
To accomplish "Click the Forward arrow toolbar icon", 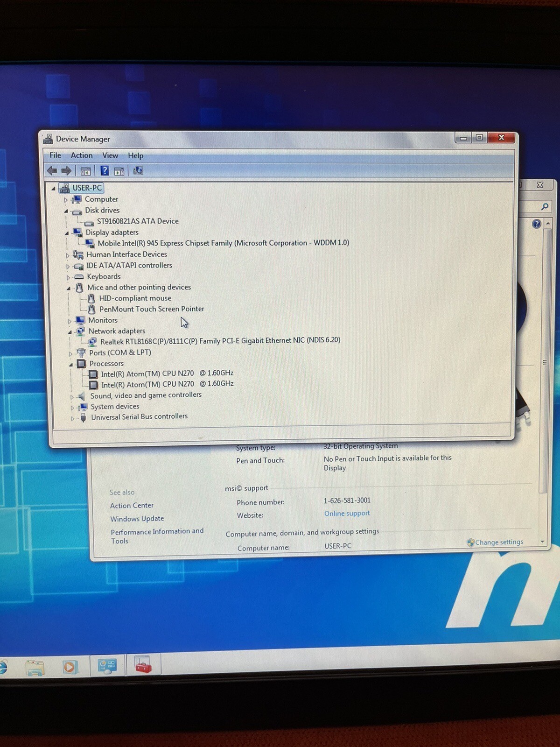I will point(66,171).
